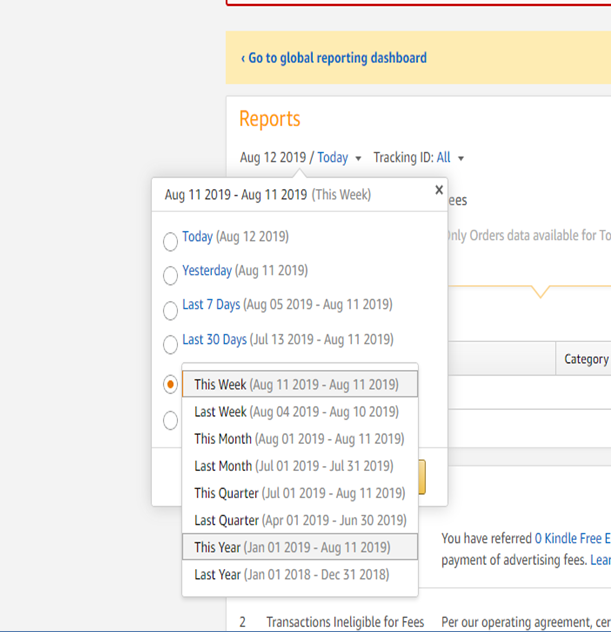
Task: Open the date range dropdown arrow next to Today
Action: [x=358, y=159]
